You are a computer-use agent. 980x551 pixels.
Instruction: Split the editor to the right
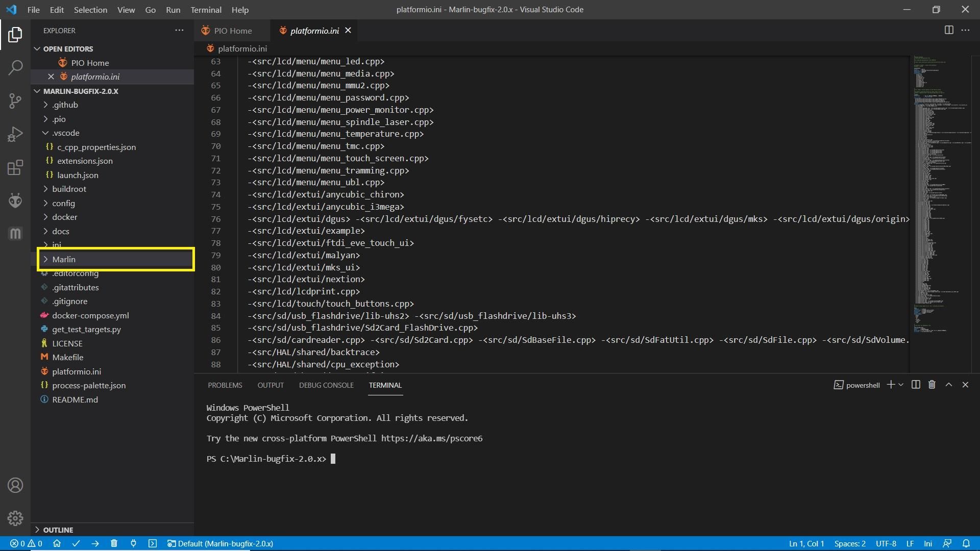pyautogui.click(x=948, y=30)
